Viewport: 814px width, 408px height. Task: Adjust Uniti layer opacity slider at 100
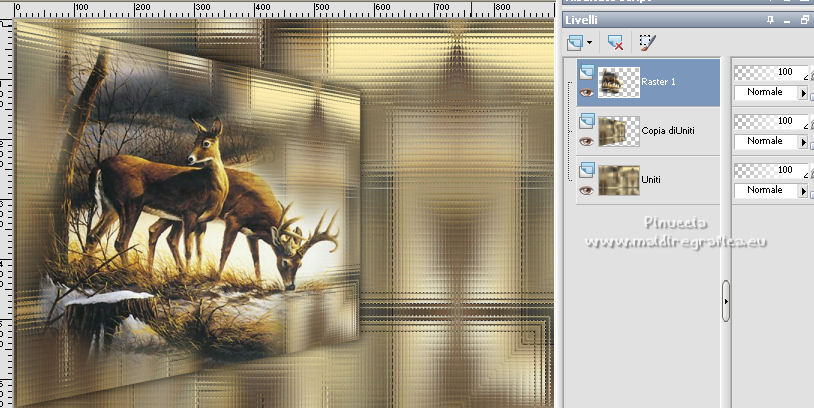pos(771,170)
